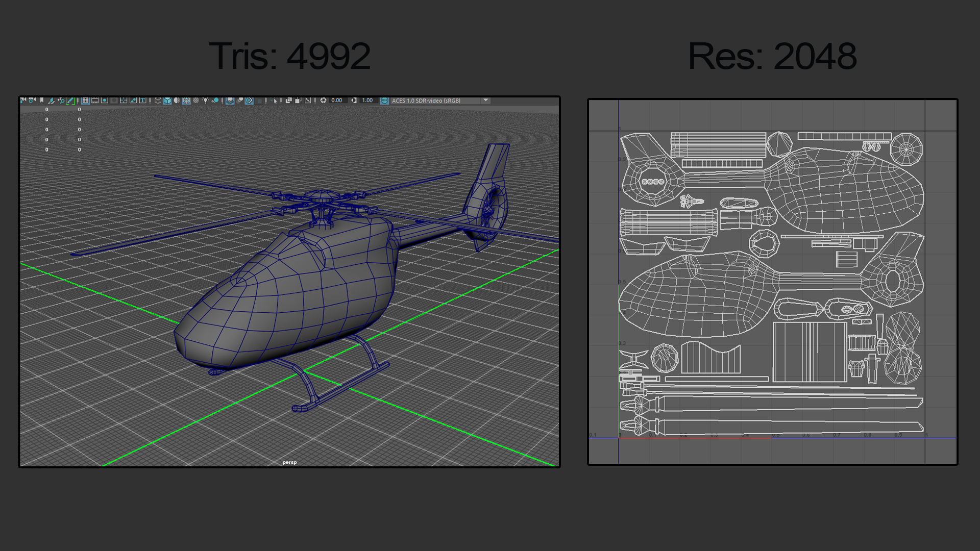Click the dropdown arrow beside sRGB
Image resolution: width=980 pixels, height=551 pixels.
[x=485, y=100]
